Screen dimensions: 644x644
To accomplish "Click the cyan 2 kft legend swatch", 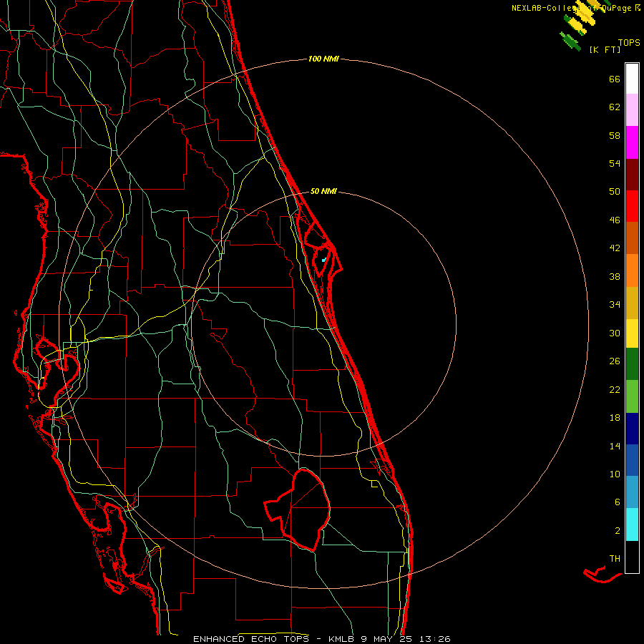I will [x=632, y=525].
